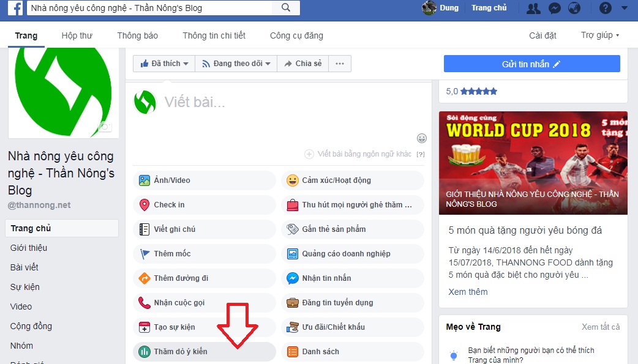638x364 pixels.
Task: Click the Ảnh/Video photo icon
Action: [x=144, y=180]
